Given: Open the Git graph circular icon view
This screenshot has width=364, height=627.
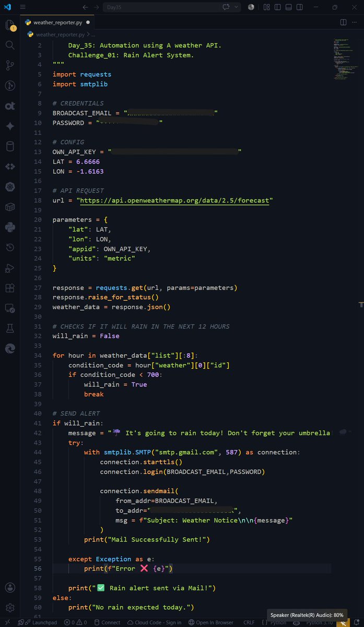Looking at the screenshot, I should 10,86.
